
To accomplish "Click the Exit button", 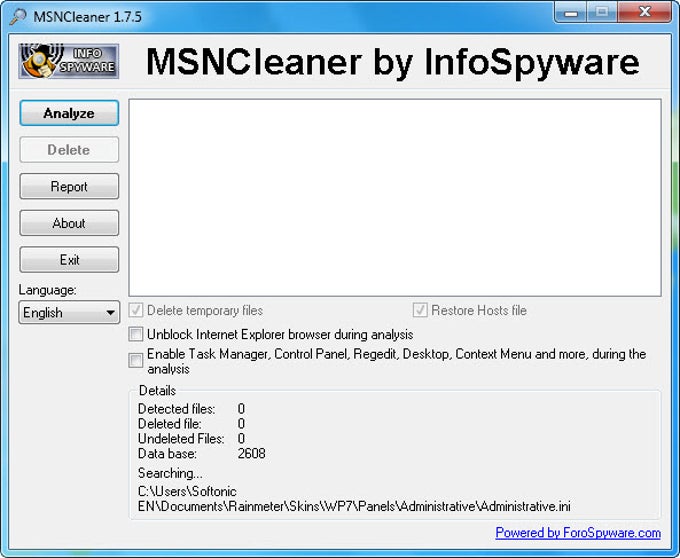I will click(69, 260).
